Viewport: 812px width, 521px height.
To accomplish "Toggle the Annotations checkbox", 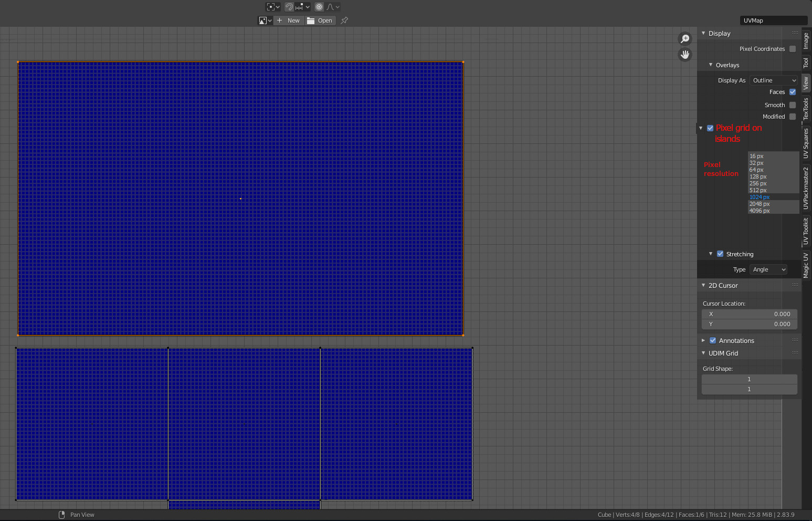I will click(713, 340).
